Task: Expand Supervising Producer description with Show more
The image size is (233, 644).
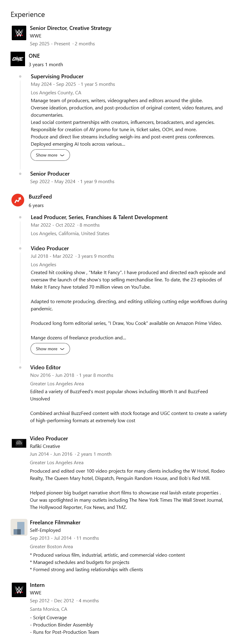Action: (50, 155)
